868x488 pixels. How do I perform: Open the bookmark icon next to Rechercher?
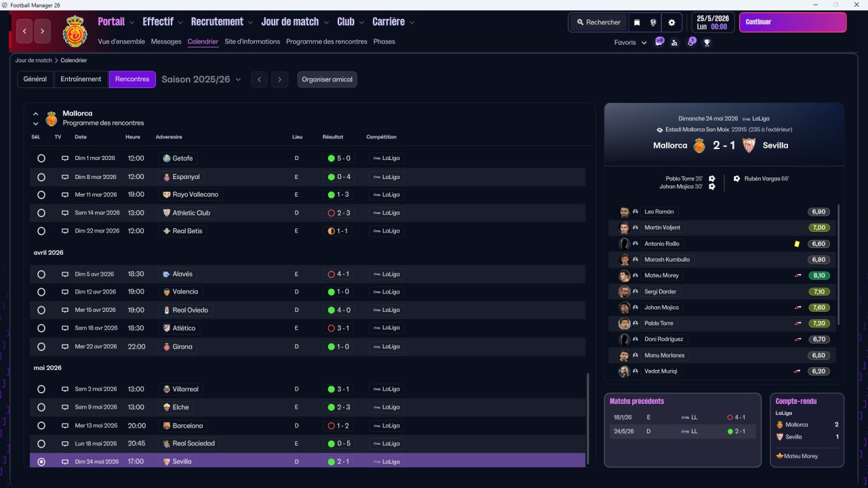(637, 22)
